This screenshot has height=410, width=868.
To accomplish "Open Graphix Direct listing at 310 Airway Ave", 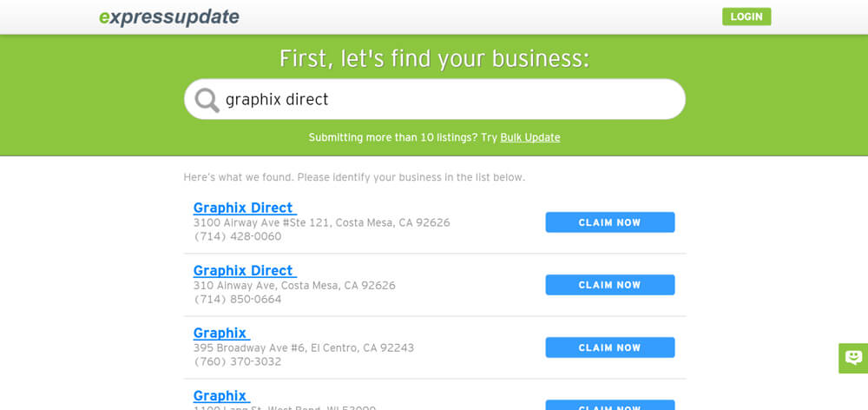I will pyautogui.click(x=244, y=270).
